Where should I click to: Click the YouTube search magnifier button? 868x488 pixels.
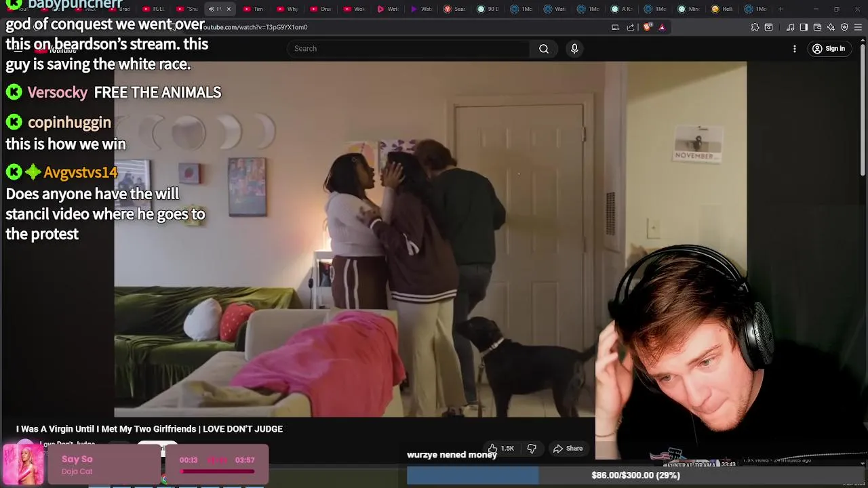pyautogui.click(x=544, y=49)
